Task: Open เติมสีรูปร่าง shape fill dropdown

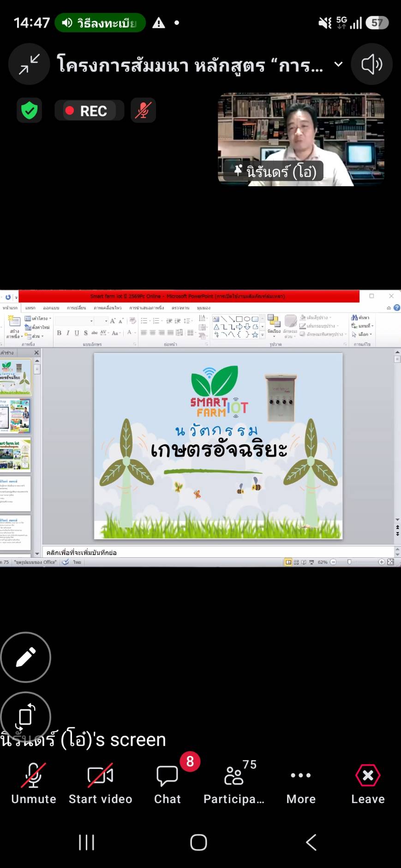Action: (x=316, y=318)
